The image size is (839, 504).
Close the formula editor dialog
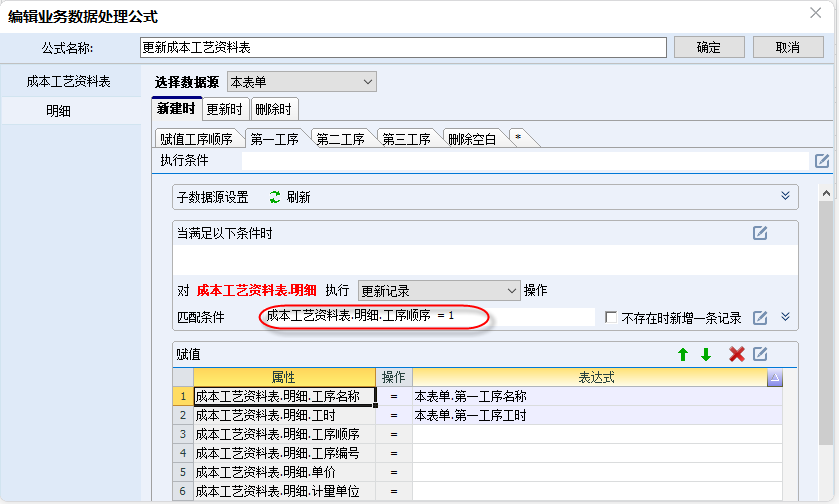815,13
